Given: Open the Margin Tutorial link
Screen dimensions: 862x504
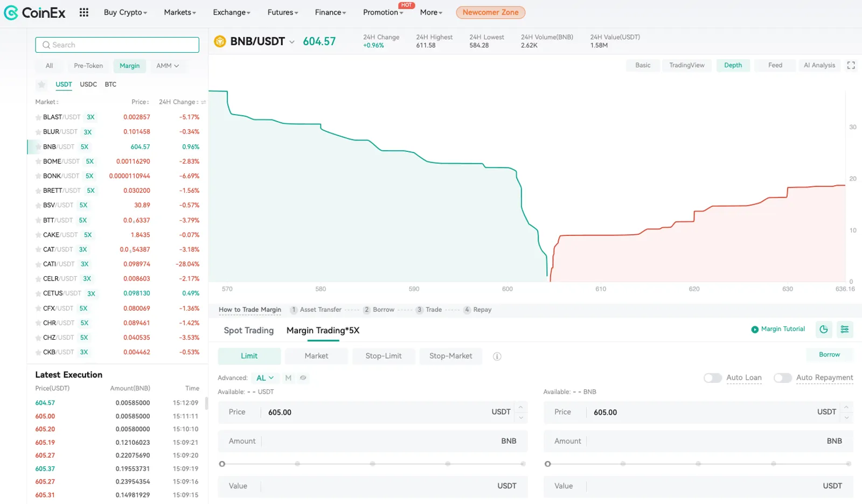Looking at the screenshot, I should point(783,329).
